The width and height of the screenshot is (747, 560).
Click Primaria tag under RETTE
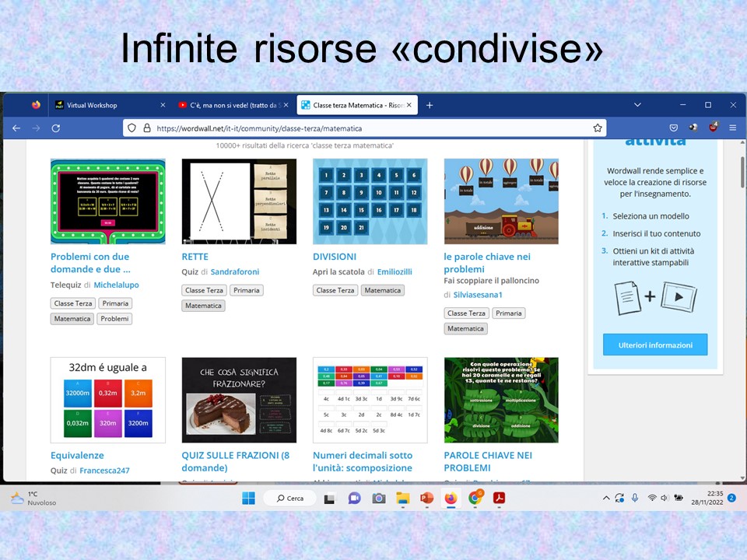point(247,290)
